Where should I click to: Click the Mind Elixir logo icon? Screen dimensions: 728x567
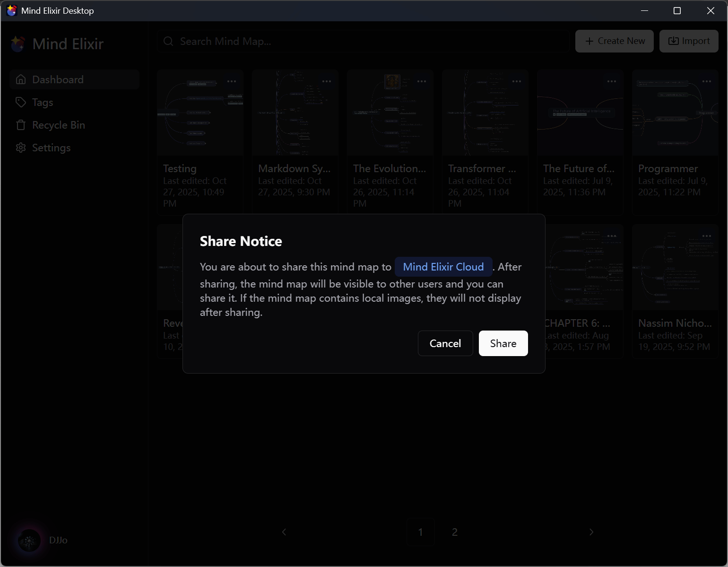click(x=17, y=44)
